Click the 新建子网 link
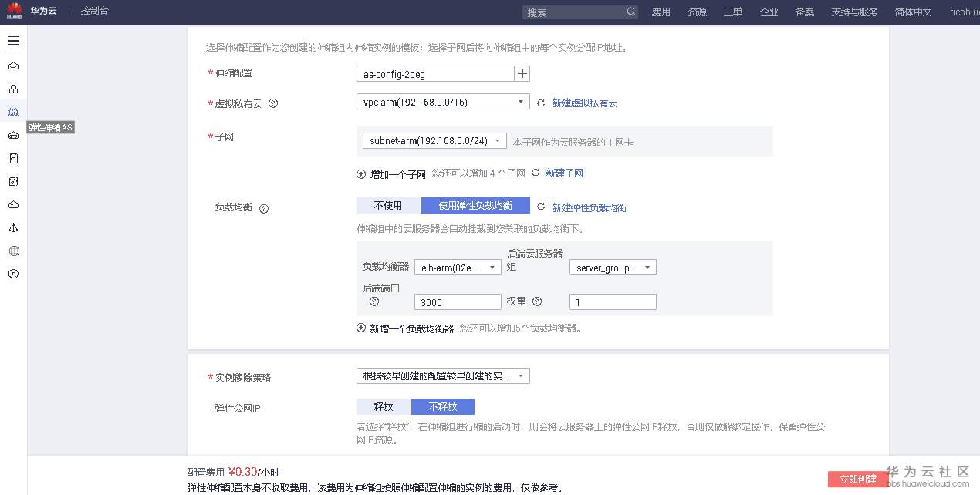Screen dimensions: 980x495 pos(565,173)
